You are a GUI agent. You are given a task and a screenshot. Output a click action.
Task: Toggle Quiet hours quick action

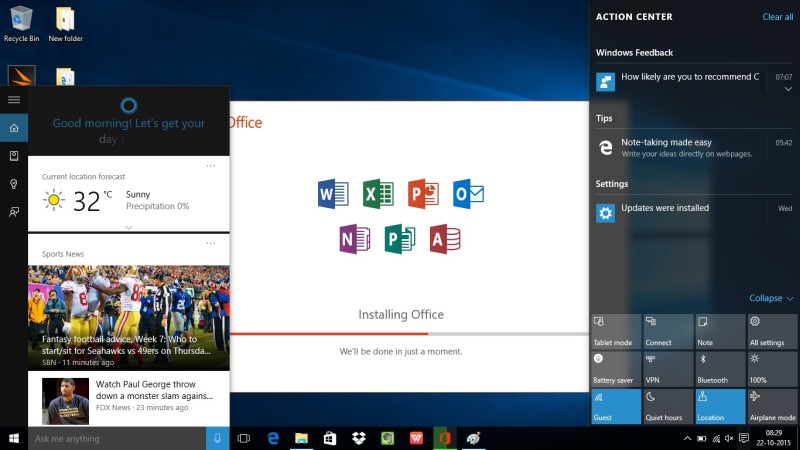pyautogui.click(x=668, y=406)
